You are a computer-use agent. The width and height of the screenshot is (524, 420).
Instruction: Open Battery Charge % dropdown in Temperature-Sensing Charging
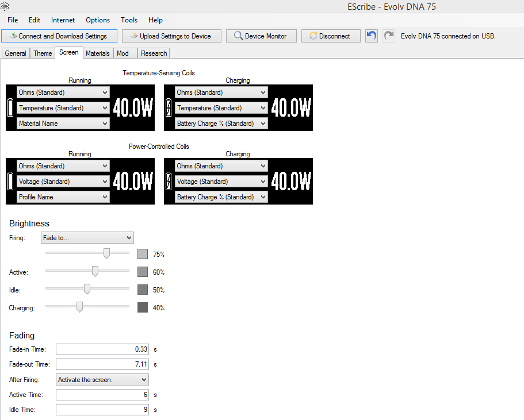click(x=221, y=124)
